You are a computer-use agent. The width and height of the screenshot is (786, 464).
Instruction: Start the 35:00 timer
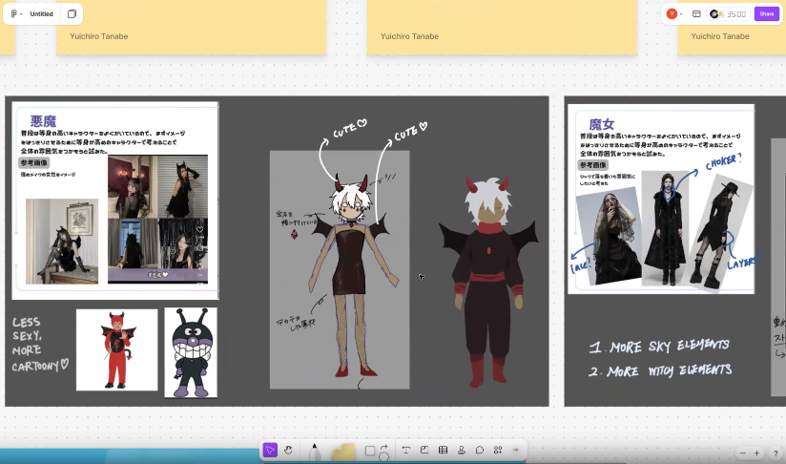click(x=731, y=14)
